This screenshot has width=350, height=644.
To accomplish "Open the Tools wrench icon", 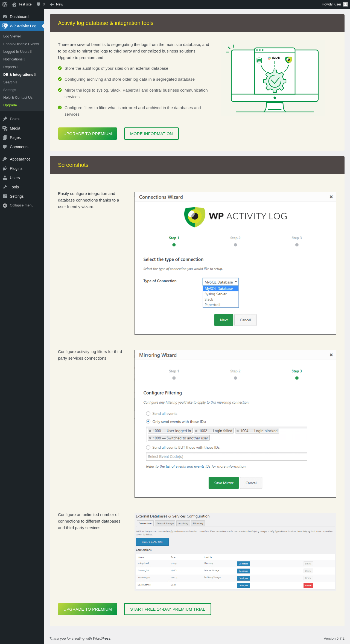I will pyautogui.click(x=5, y=187).
